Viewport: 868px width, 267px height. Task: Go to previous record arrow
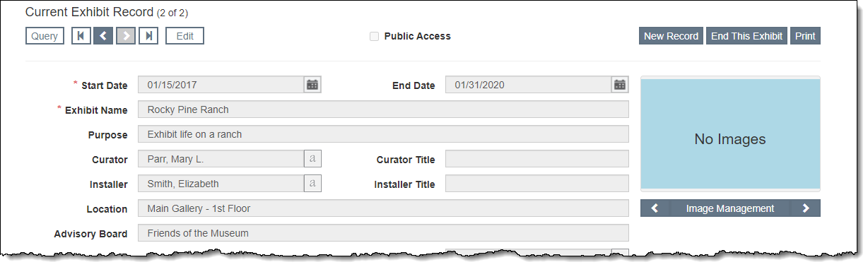coord(103,36)
